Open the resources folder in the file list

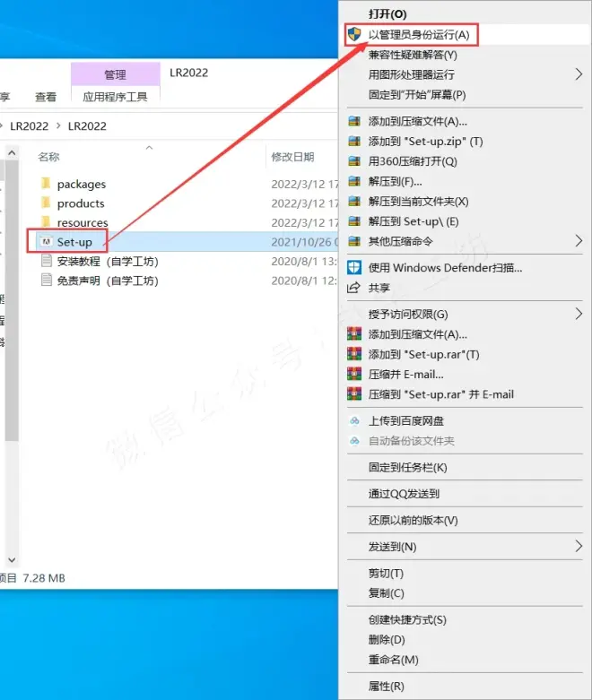point(82,222)
